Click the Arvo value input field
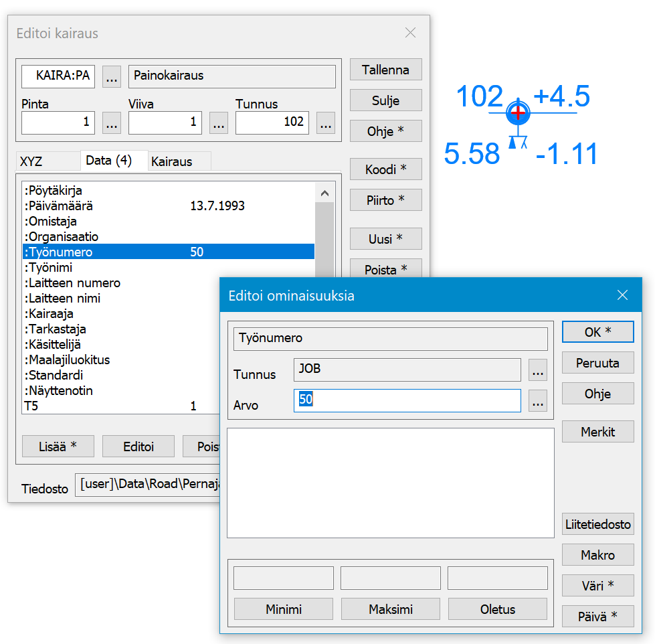 pos(407,400)
